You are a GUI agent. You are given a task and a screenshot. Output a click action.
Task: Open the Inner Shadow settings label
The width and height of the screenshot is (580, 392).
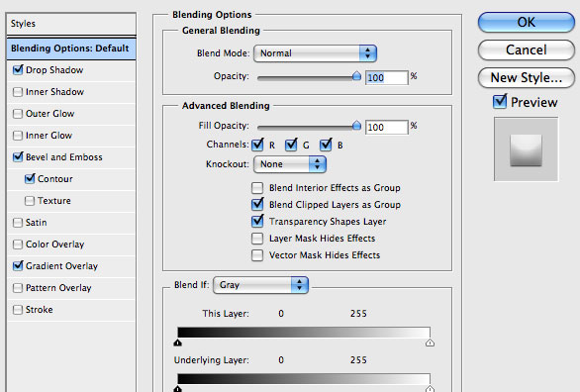click(54, 92)
